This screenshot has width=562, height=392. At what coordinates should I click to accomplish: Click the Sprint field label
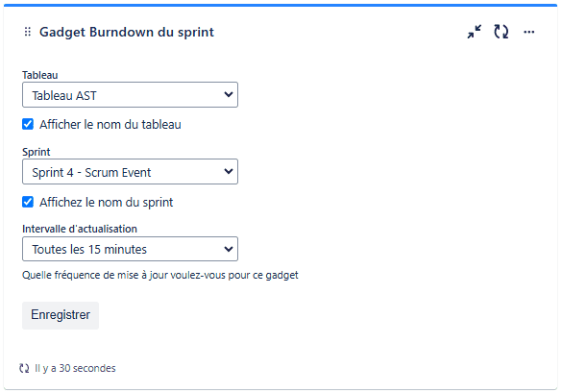coord(37,152)
